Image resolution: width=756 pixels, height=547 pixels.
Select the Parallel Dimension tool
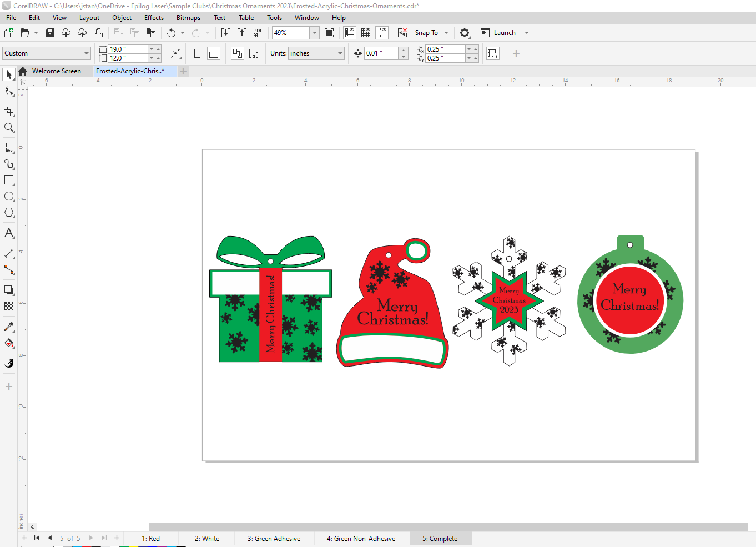(9, 254)
